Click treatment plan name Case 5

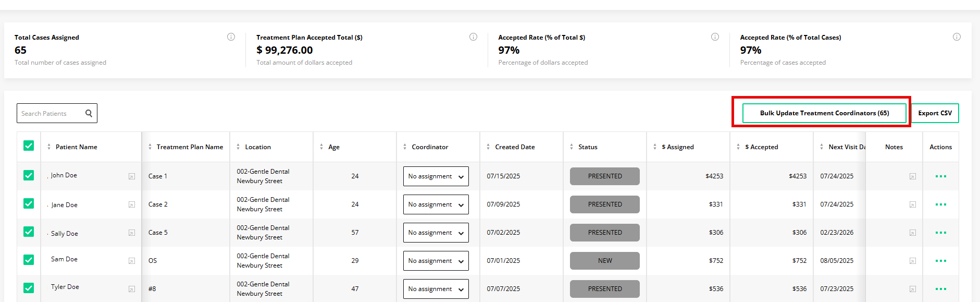[x=158, y=233]
